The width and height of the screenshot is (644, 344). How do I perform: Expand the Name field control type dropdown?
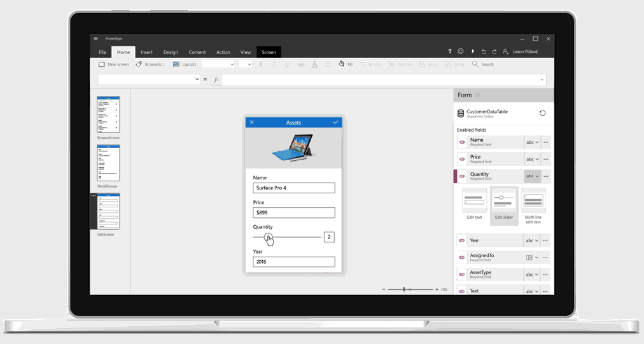[532, 142]
